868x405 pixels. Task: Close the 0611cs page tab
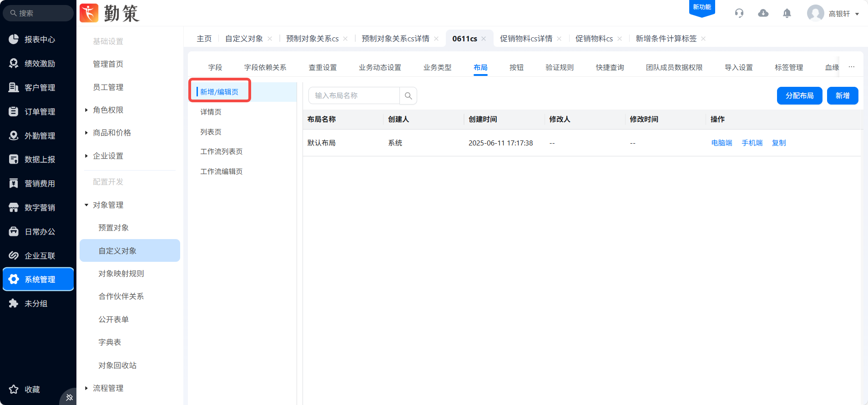(x=484, y=39)
